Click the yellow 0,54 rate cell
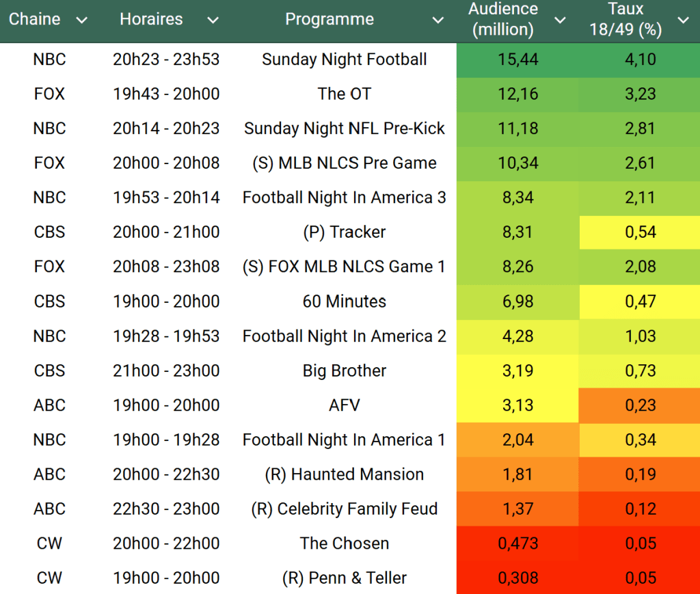This screenshot has height=594, width=700. coord(640,232)
